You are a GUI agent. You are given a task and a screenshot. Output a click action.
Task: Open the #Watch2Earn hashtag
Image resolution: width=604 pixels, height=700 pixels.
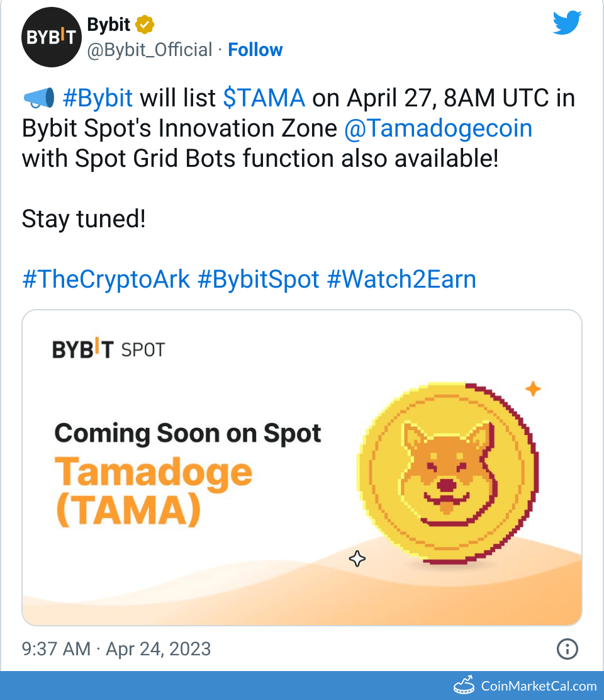[x=401, y=279]
